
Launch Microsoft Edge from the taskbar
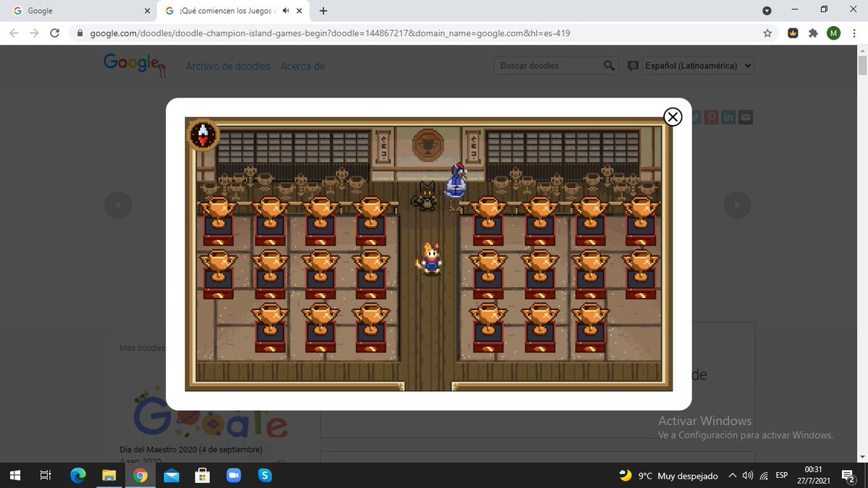pos(77,475)
